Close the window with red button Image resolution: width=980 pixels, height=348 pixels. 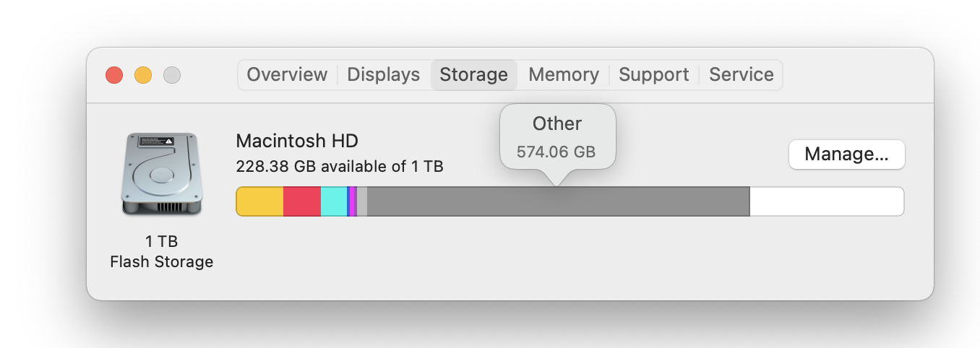coord(114,75)
